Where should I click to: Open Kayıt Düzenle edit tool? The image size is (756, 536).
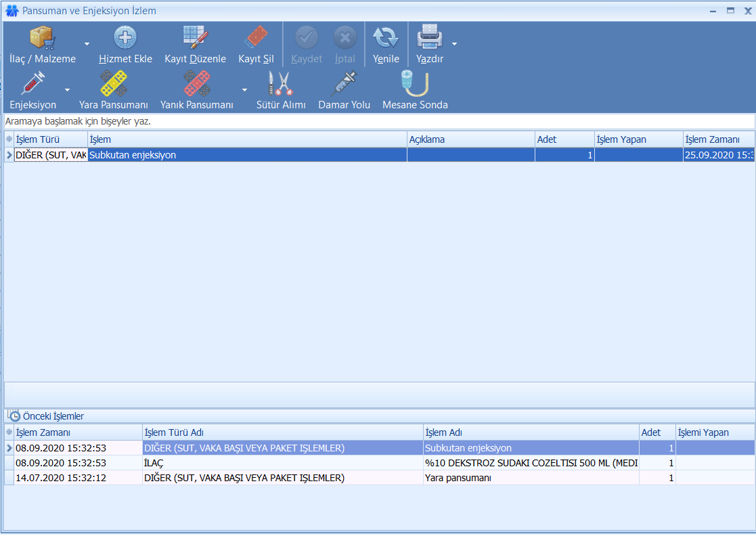(x=195, y=39)
